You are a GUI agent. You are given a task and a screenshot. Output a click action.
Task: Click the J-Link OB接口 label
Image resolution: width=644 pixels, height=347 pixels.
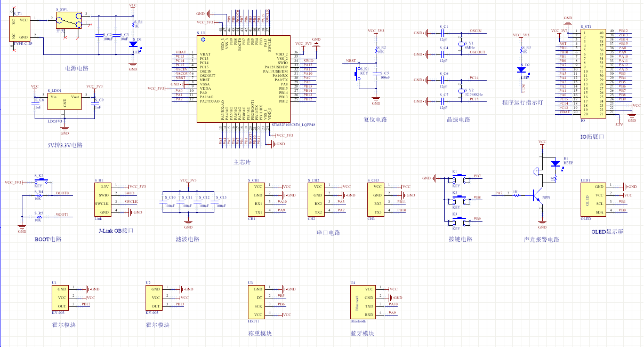[x=116, y=231]
